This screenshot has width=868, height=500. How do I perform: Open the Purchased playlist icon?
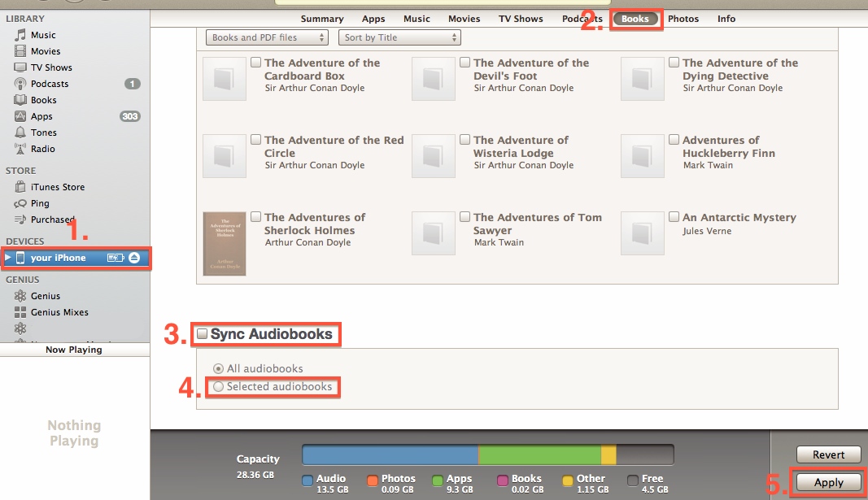[x=20, y=220]
